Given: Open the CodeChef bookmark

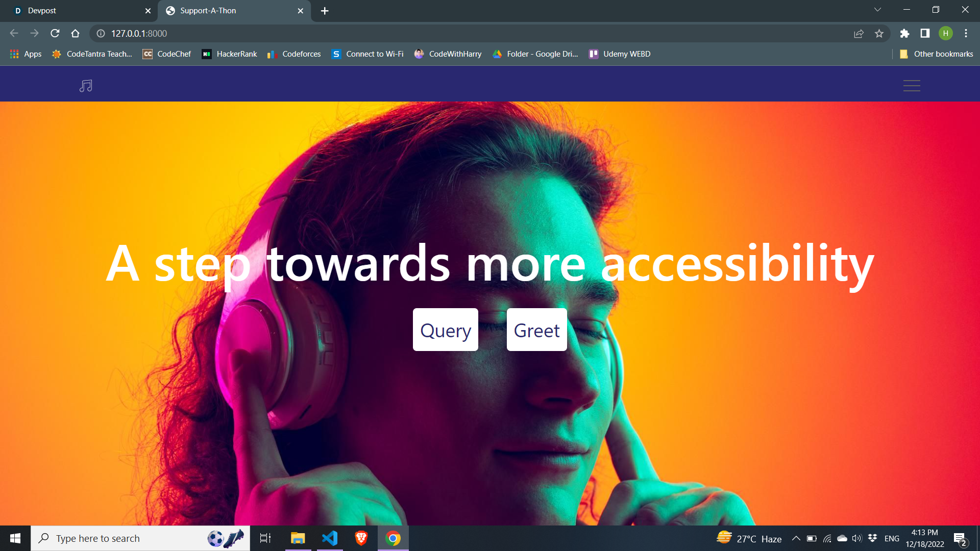Looking at the screenshot, I should [x=167, y=54].
